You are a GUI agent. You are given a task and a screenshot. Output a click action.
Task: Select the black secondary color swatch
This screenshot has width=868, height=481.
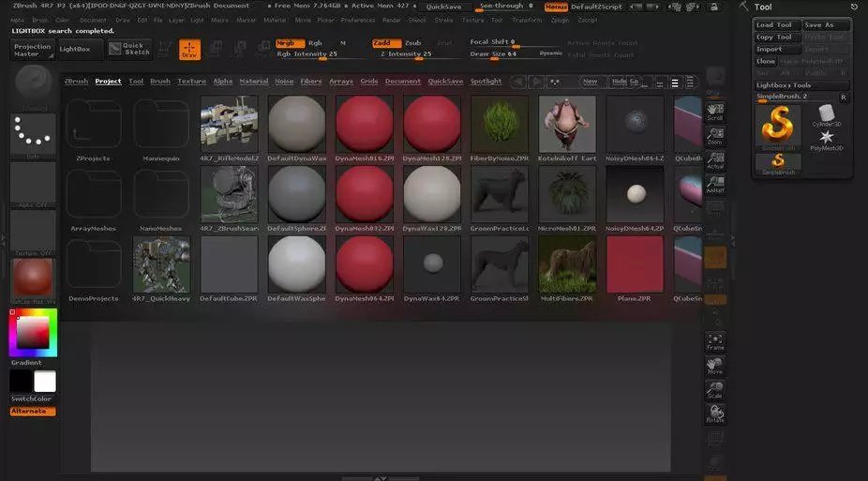click(x=21, y=382)
